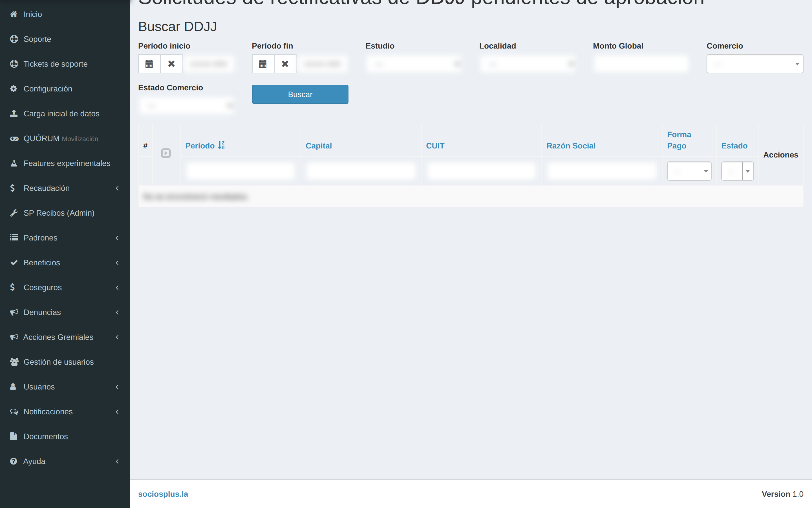The image size is (812, 508).
Task: Open the Forma Pago filter dropdown
Action: coord(689,171)
